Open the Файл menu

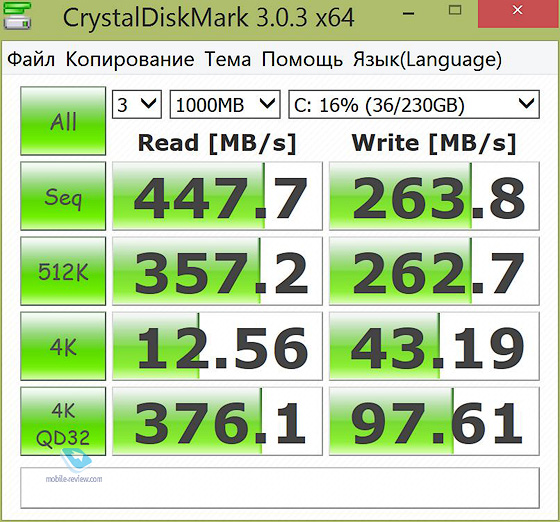[31, 59]
